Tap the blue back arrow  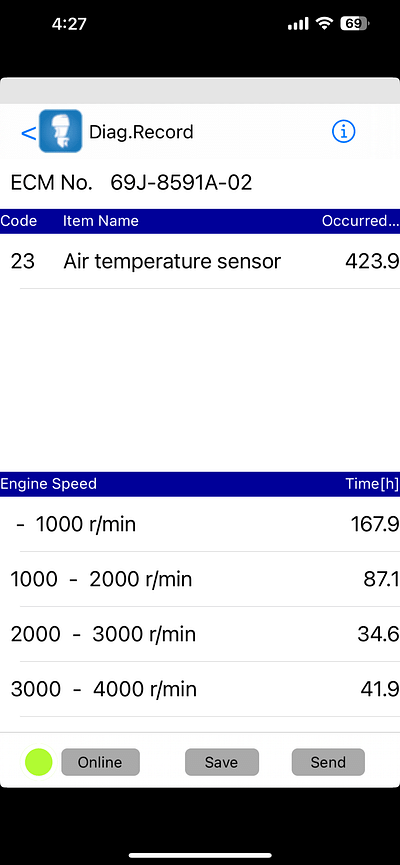tap(28, 133)
